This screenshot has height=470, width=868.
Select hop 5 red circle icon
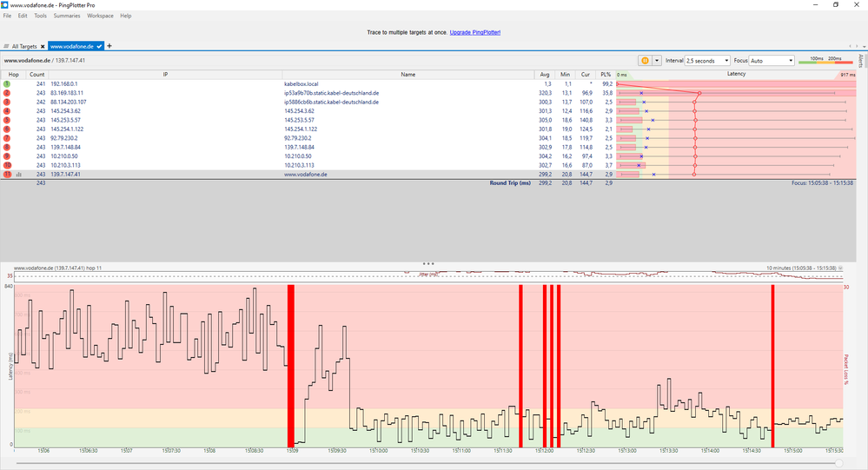pyautogui.click(x=7, y=120)
